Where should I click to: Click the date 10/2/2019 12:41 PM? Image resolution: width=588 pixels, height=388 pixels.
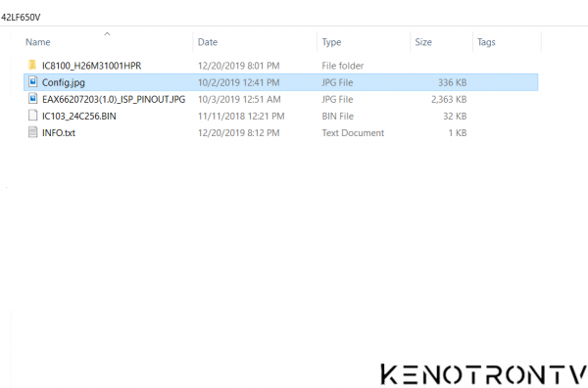pos(238,82)
